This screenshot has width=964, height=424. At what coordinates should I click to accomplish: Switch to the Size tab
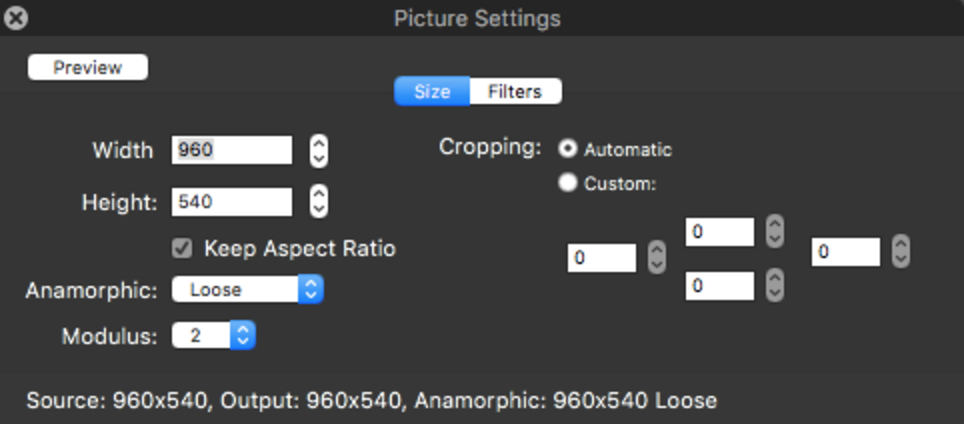pos(432,92)
